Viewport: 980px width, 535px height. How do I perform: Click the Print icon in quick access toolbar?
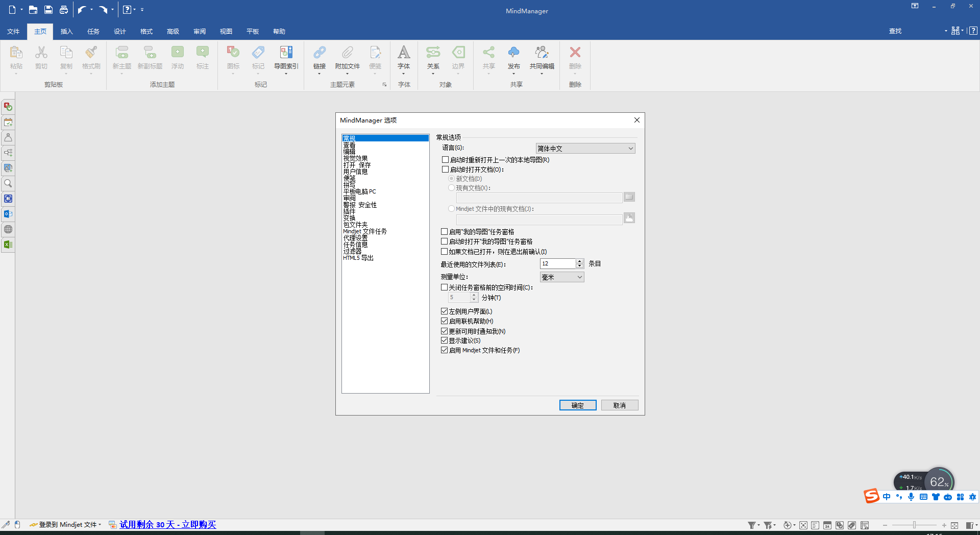point(64,10)
